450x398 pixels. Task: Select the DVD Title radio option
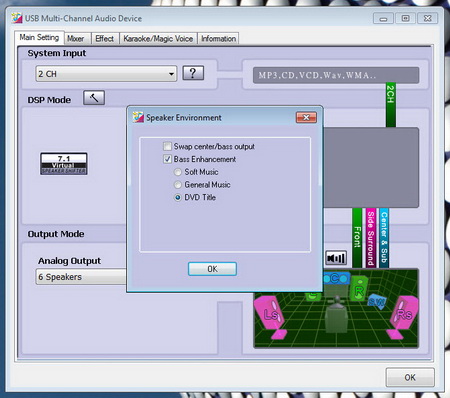point(178,197)
